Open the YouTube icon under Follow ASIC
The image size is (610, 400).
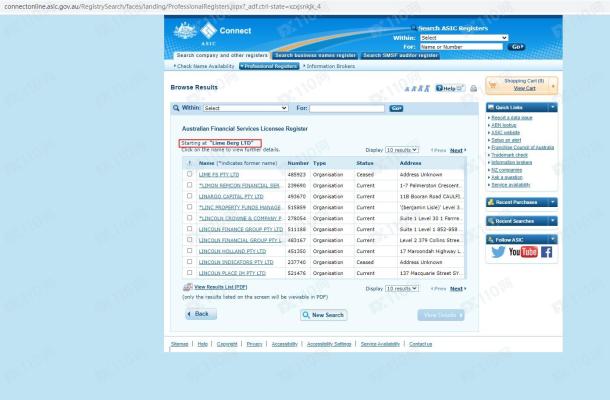click(523, 252)
